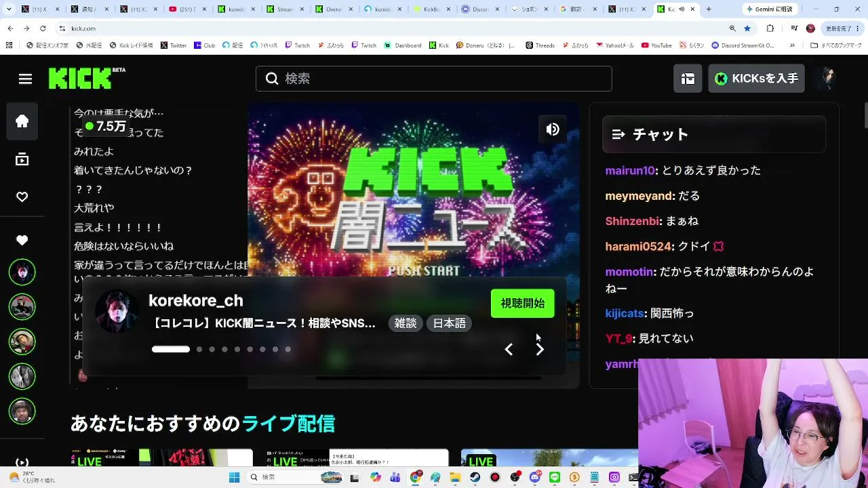868x488 pixels.
Task: Select the 雑談 category tag
Action: click(406, 323)
